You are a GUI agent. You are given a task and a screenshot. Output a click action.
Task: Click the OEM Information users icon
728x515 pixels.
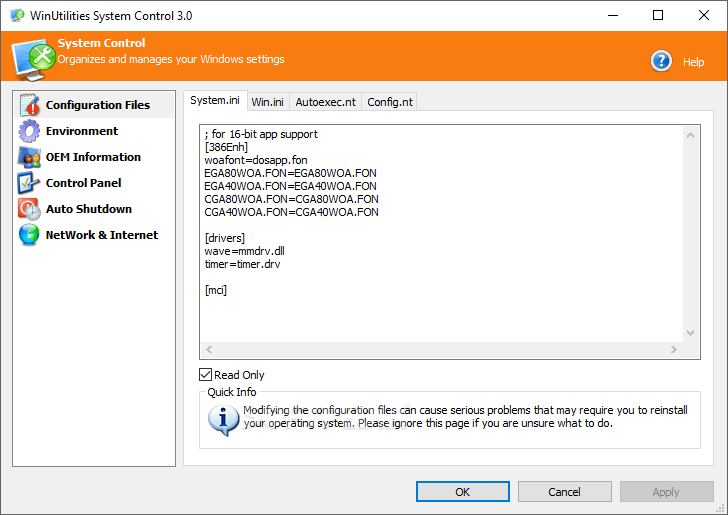click(29, 157)
